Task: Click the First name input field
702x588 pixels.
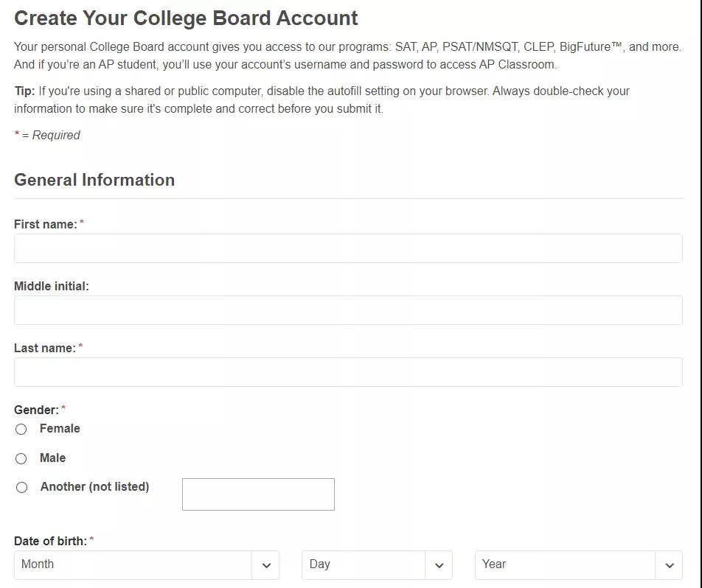Action: 348,248
